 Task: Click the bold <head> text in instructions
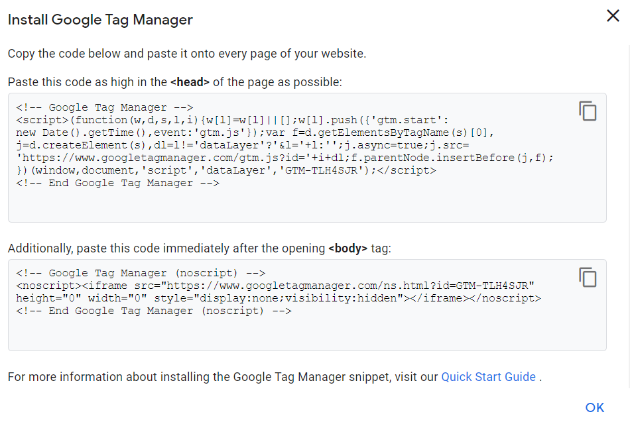click(190, 82)
